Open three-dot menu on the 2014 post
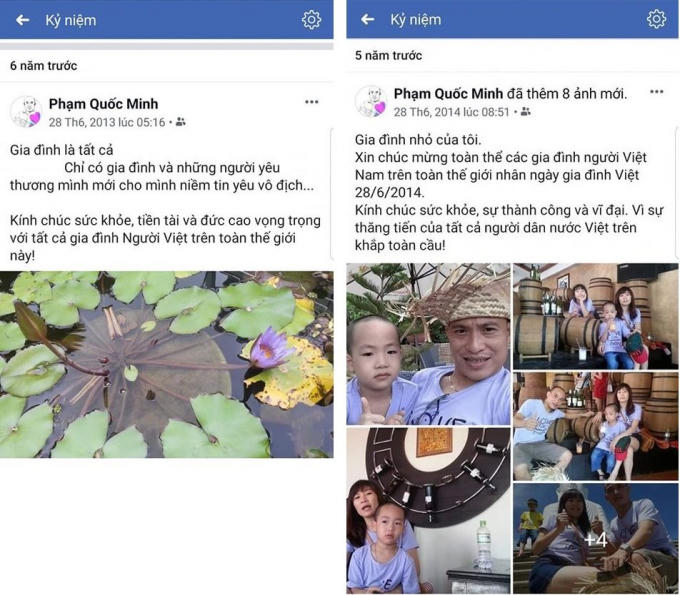Image resolution: width=680 pixels, height=595 pixels. [x=656, y=92]
